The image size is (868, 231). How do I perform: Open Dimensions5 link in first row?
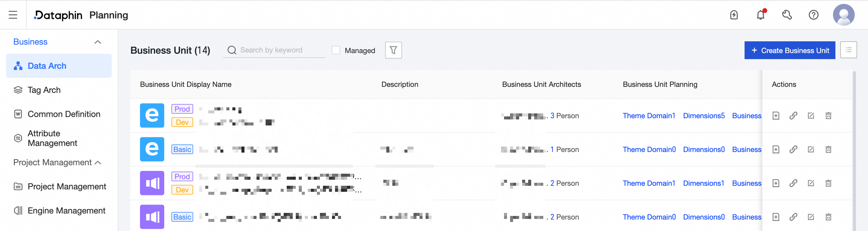pyautogui.click(x=704, y=116)
